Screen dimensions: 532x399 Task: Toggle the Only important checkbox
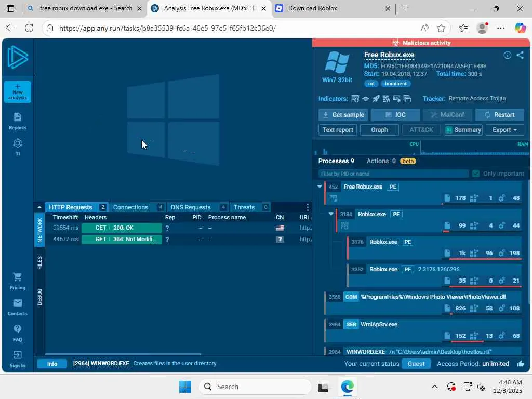point(476,174)
